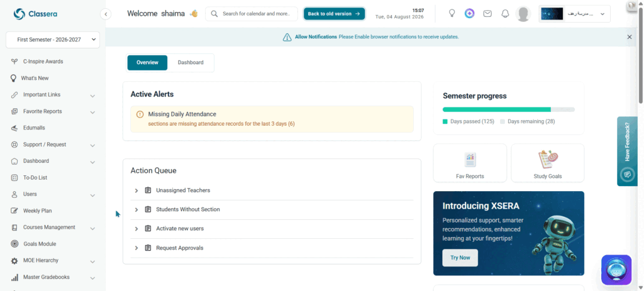This screenshot has height=291, width=644.
Task: Expand the Users chevron
Action: (x=92, y=195)
